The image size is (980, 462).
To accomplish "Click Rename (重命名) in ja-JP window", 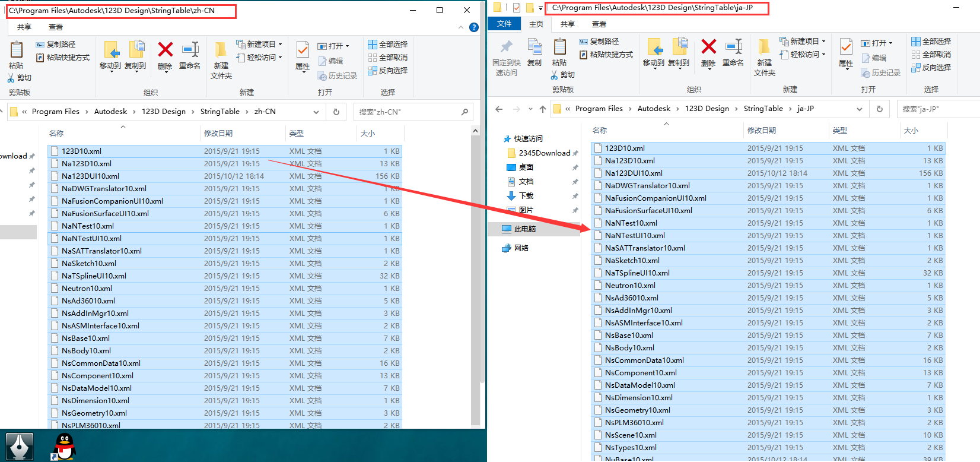I will click(x=733, y=53).
